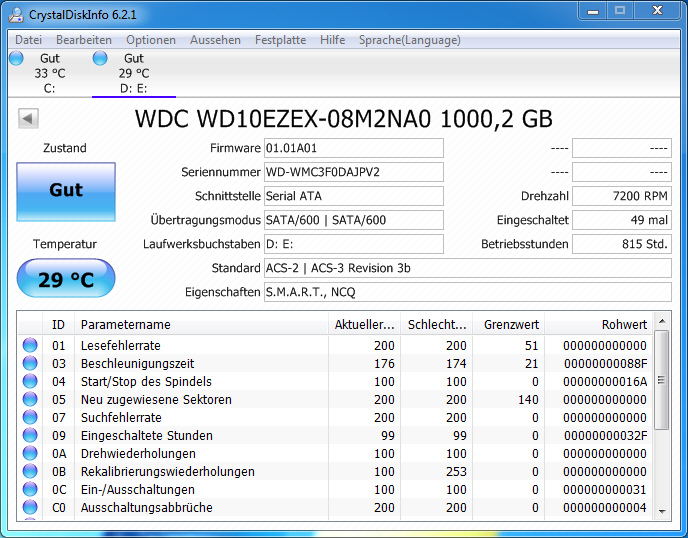Image resolution: width=688 pixels, height=538 pixels.
Task: Select the Start/Stop des Spindels text
Action: [146, 381]
